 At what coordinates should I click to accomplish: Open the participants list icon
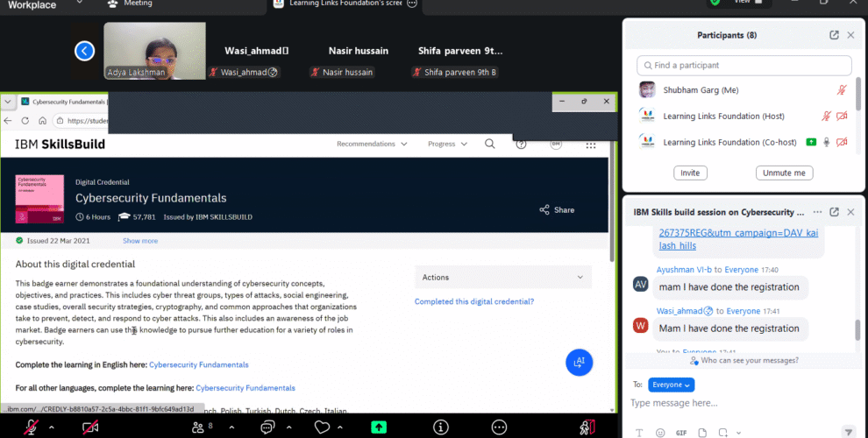click(x=198, y=427)
